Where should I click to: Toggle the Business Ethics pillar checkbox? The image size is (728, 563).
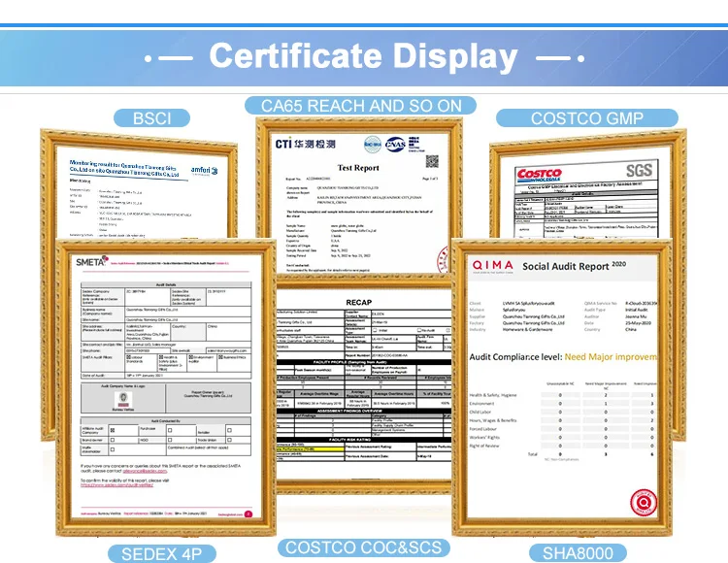click(220, 357)
